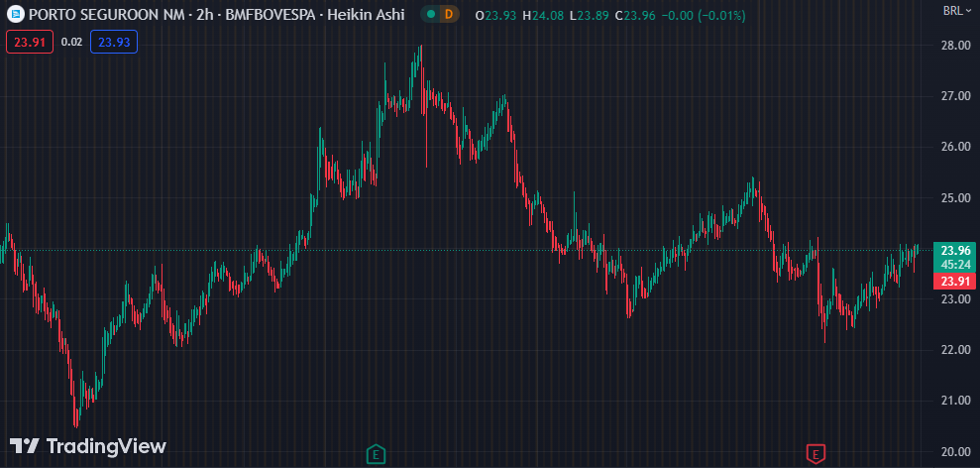Click the green 23.96 current price label
This screenshot has height=468, width=980.
(954, 250)
